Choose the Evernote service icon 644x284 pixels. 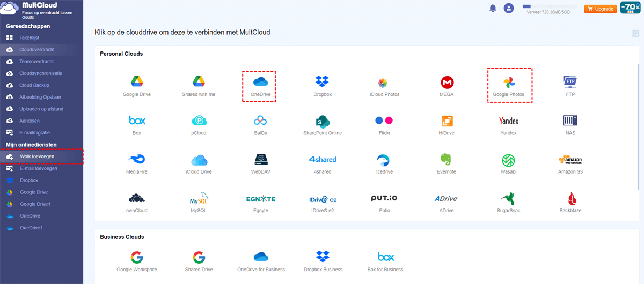coord(447,160)
